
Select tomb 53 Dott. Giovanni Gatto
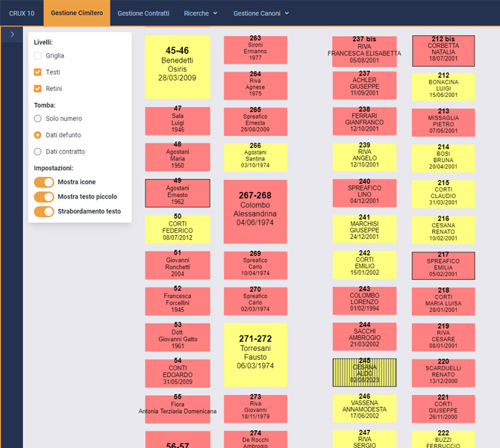pos(178,337)
